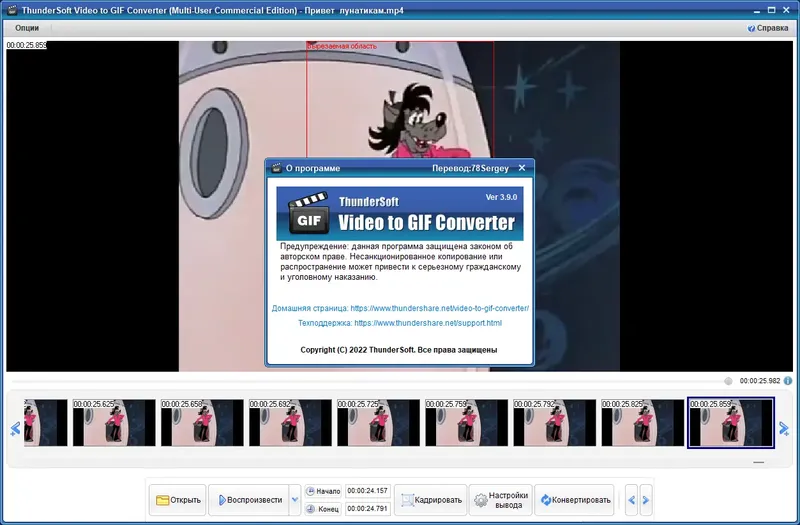Click the seek slider handle on the timeline
The width and height of the screenshot is (800, 525).
tap(728, 381)
